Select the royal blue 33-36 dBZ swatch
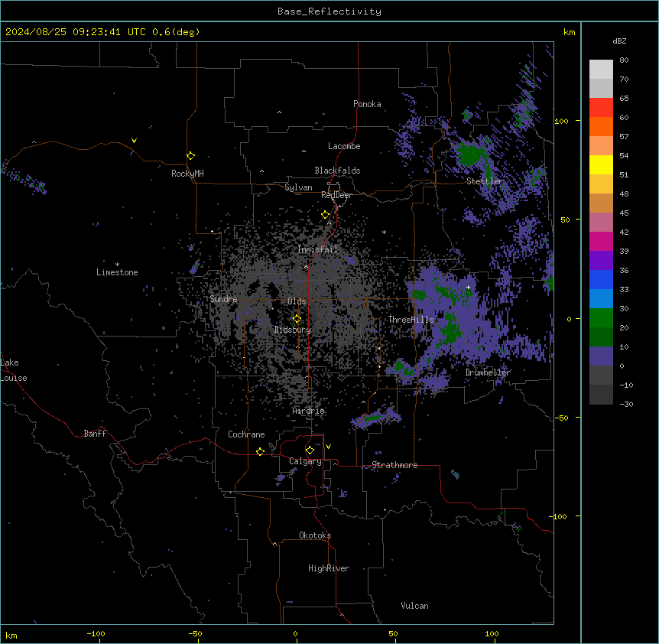659x644 pixels. pyautogui.click(x=601, y=279)
